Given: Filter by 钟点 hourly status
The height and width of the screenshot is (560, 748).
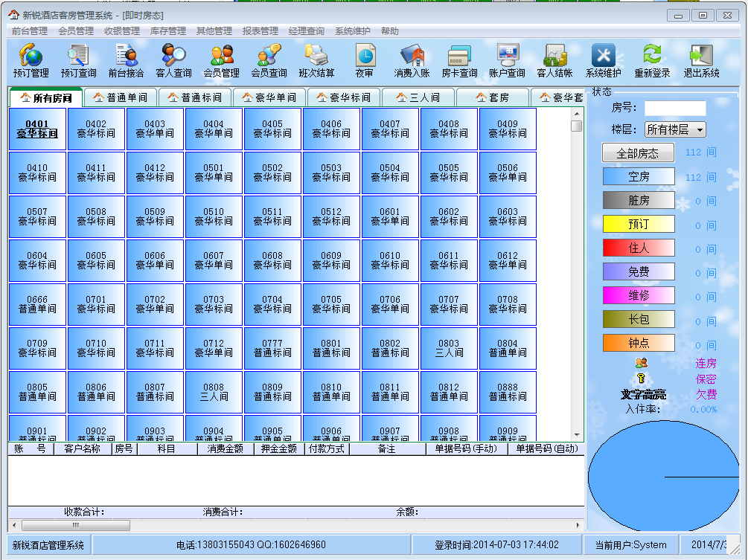Looking at the screenshot, I should click(639, 343).
